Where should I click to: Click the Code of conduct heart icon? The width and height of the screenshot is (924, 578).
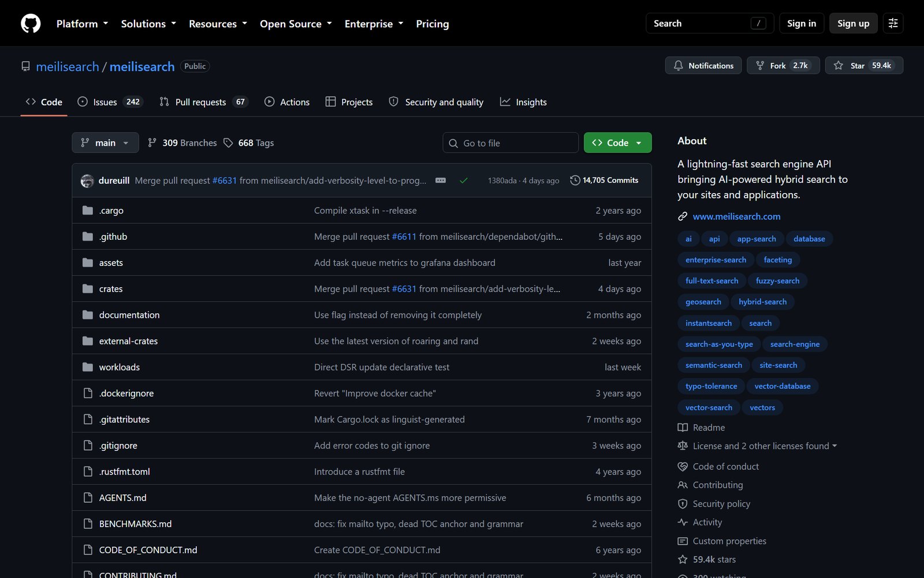683,466
